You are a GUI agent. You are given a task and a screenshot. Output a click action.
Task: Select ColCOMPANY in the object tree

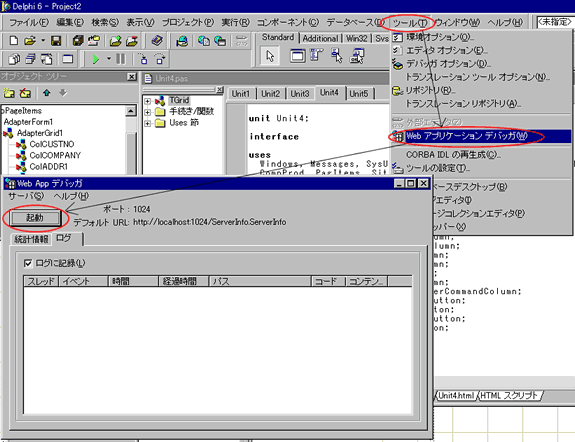55,156
